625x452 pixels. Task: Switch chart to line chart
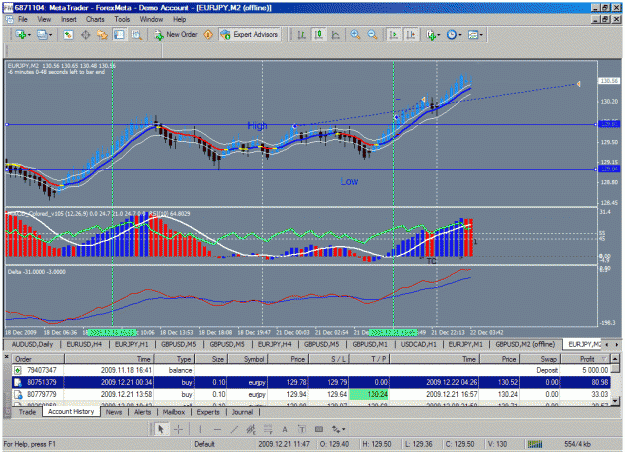click(336, 35)
